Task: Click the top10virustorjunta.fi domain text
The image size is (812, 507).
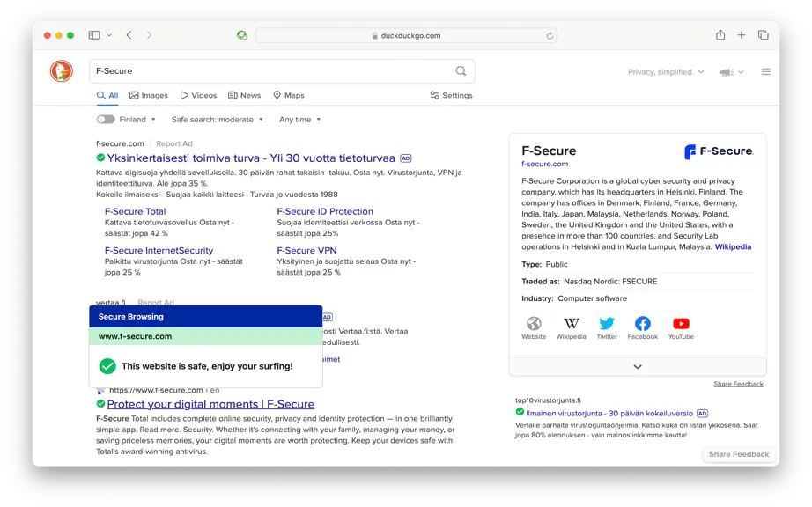Action: [548, 400]
